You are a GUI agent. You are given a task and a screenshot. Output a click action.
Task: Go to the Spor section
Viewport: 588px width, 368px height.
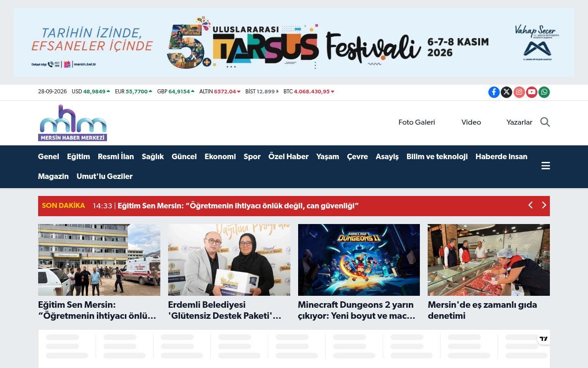(252, 157)
